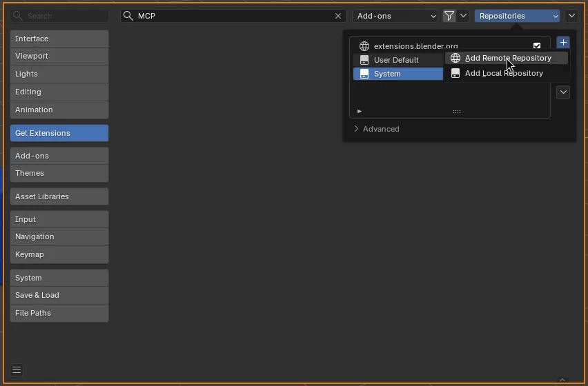Open the Viewport preferences tab
588x386 pixels.
(59, 56)
